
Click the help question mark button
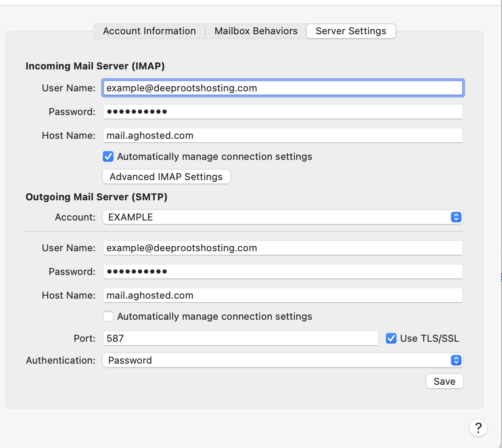click(x=478, y=427)
